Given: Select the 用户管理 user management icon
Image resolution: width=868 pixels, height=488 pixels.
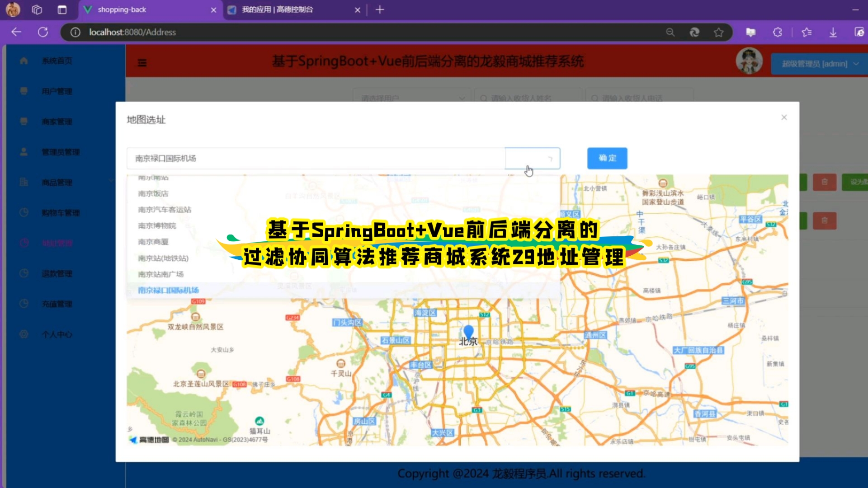Looking at the screenshot, I should [x=24, y=91].
